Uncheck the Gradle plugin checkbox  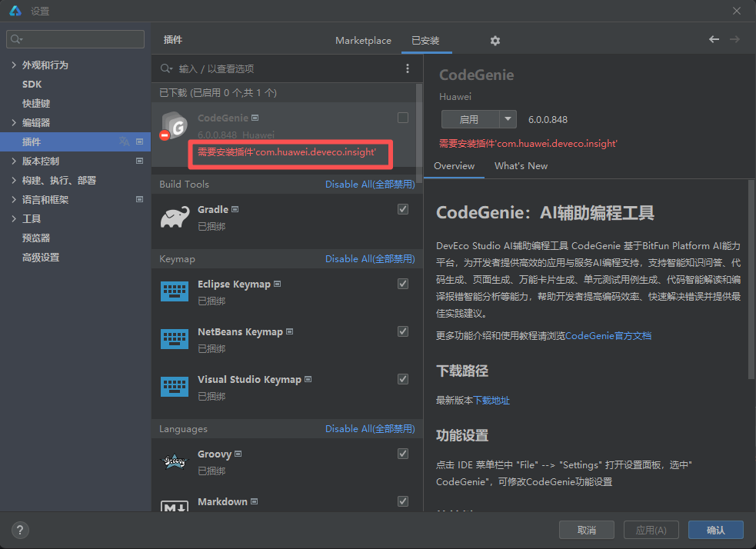click(x=403, y=209)
